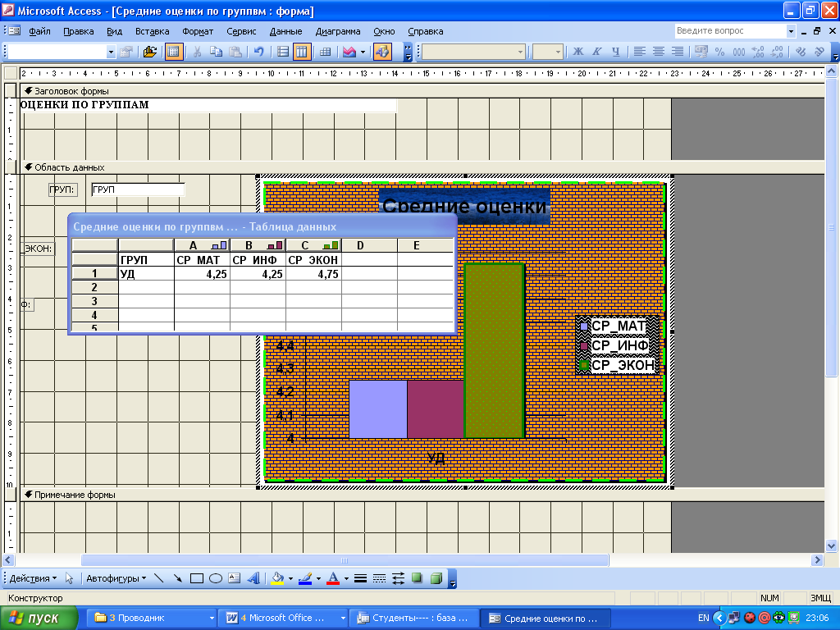This screenshot has height=630, width=840.
Task: Click the angle text upward icon
Action: (x=819, y=52)
